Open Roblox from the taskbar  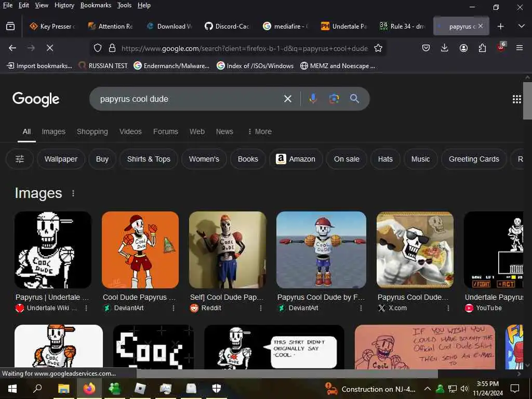click(140, 389)
